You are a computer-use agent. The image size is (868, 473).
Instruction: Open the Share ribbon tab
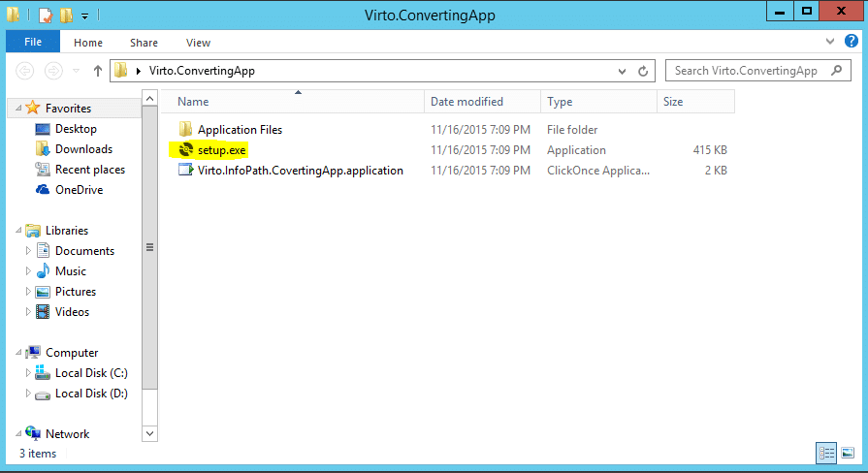[144, 43]
